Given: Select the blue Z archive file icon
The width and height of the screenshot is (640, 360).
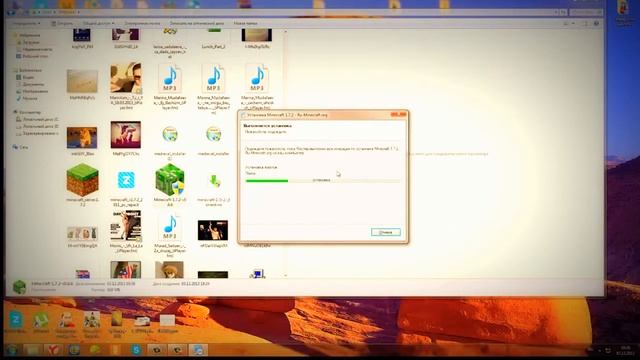Looking at the screenshot, I should [126, 180].
